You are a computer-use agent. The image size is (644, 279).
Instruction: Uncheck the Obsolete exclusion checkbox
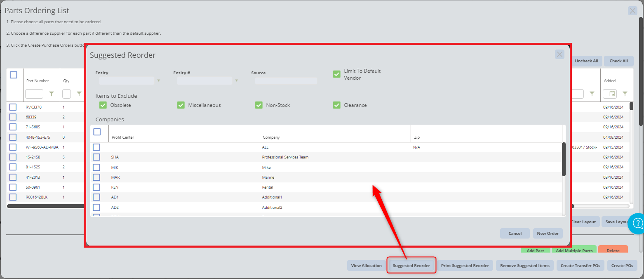tap(103, 105)
